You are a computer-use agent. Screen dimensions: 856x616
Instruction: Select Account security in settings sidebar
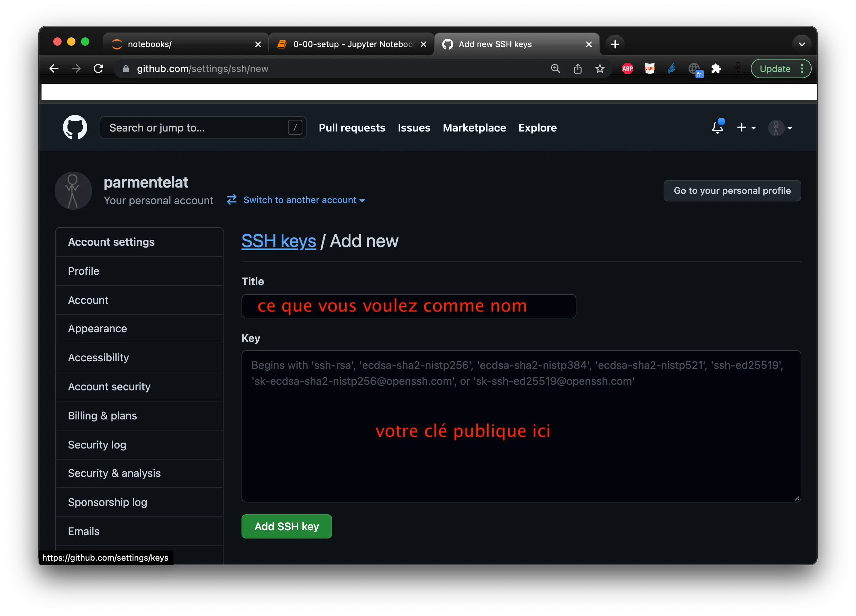point(109,387)
